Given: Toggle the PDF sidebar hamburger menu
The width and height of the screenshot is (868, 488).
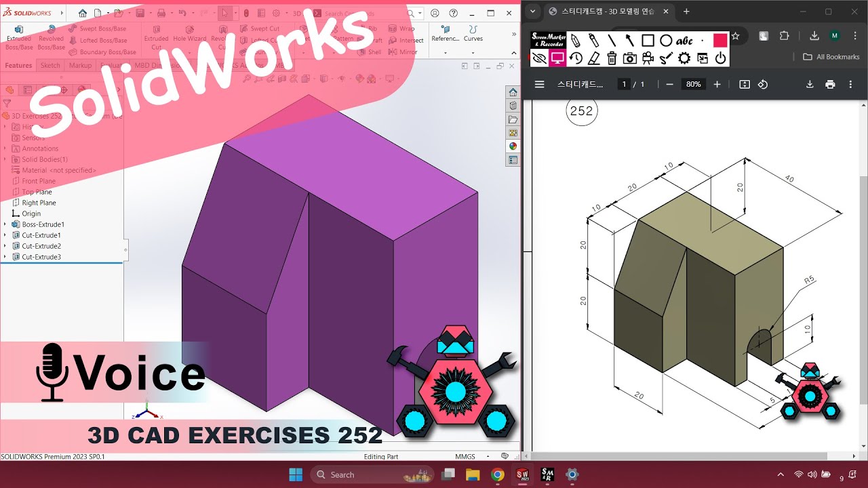Looking at the screenshot, I should click(x=540, y=85).
